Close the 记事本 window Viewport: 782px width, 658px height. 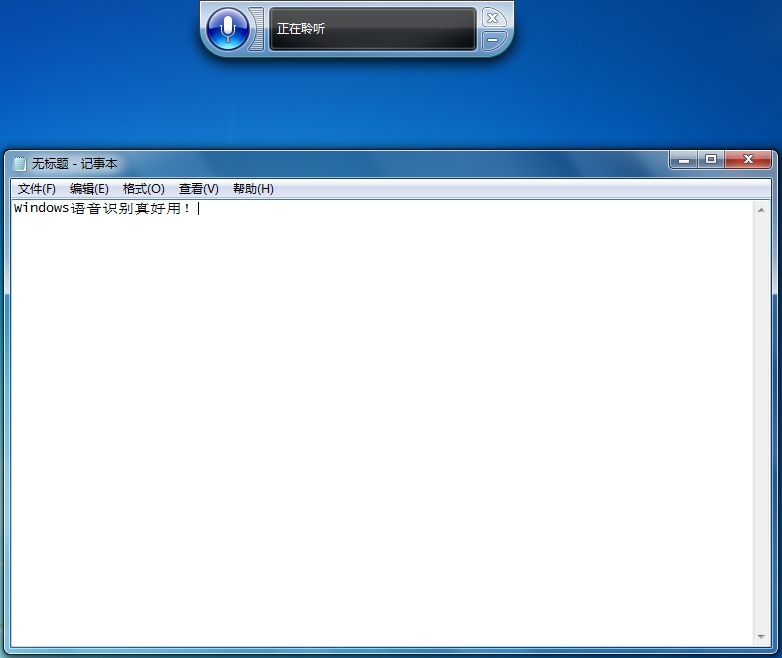click(748, 160)
